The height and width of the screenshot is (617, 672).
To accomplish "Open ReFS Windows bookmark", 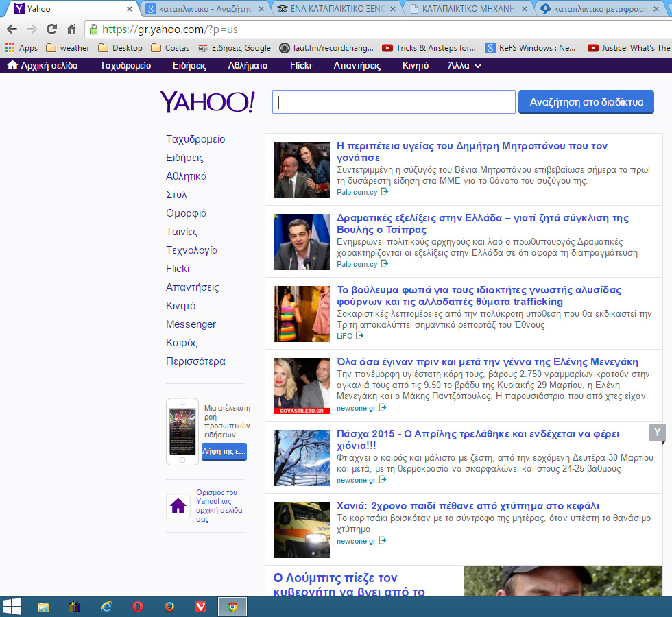I will point(531,47).
